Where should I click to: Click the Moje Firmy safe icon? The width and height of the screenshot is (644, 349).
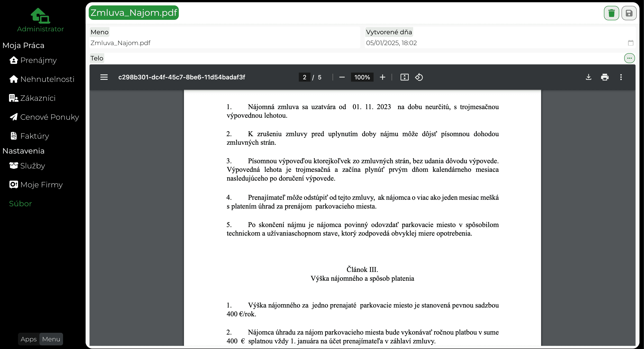(14, 184)
